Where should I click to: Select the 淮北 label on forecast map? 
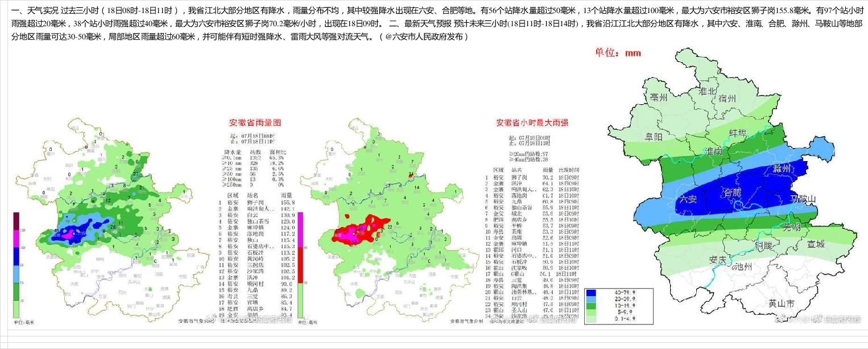(x=708, y=91)
